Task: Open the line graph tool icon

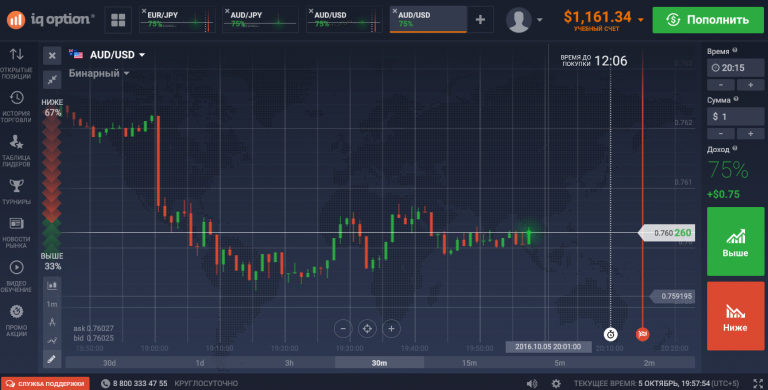Action: pos(52,341)
